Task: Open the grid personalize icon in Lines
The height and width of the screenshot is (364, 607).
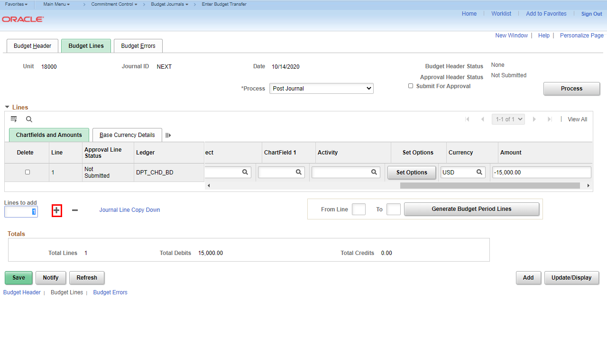Action: (14, 119)
